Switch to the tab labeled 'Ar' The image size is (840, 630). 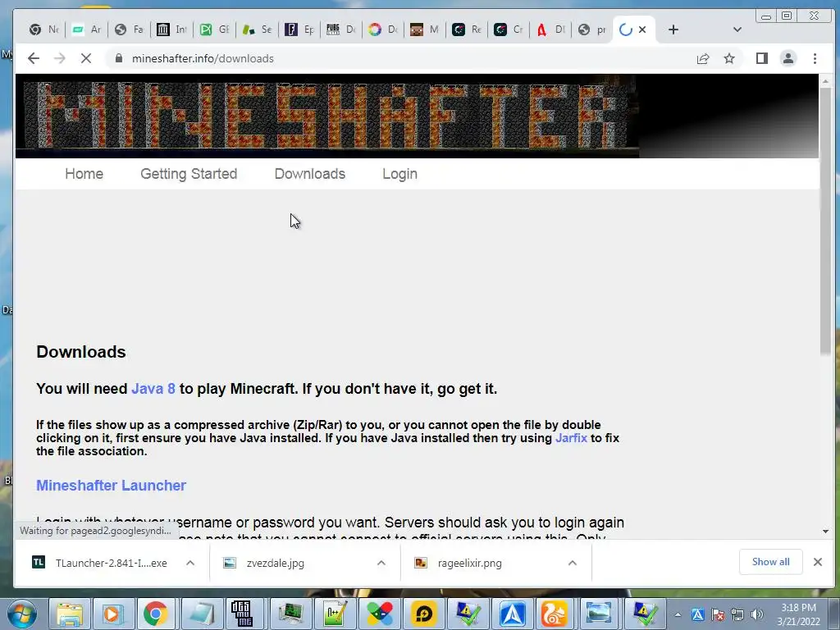(87, 30)
